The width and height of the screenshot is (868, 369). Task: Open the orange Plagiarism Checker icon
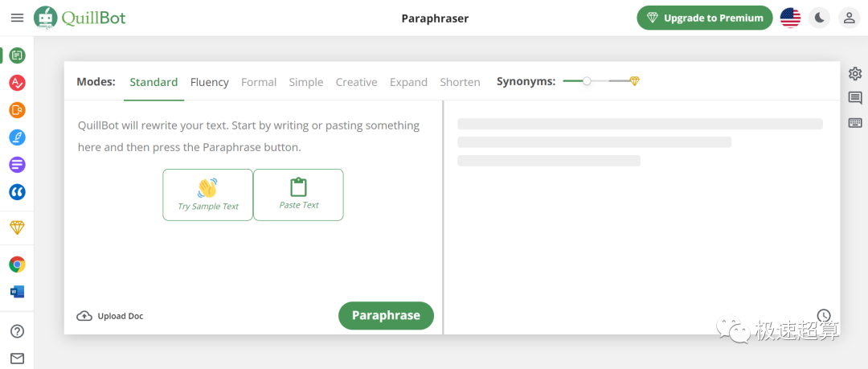click(x=17, y=110)
